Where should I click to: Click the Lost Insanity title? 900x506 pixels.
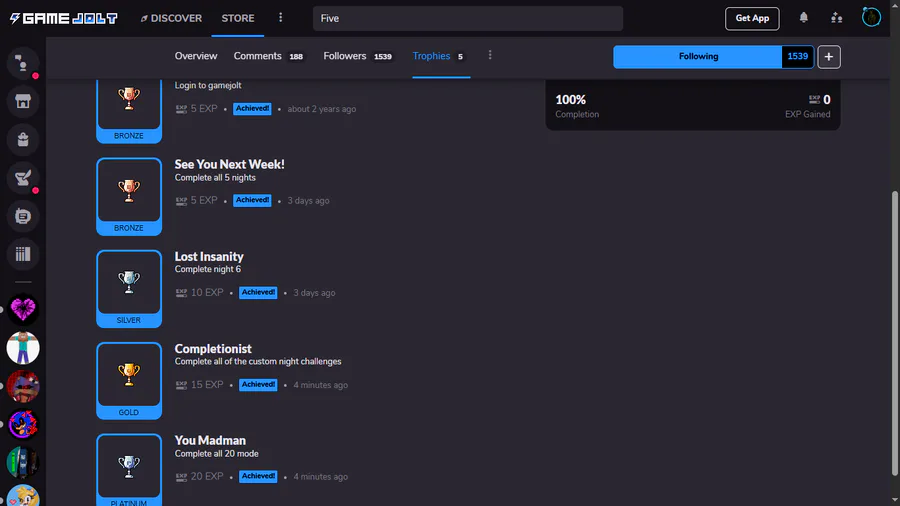point(209,256)
